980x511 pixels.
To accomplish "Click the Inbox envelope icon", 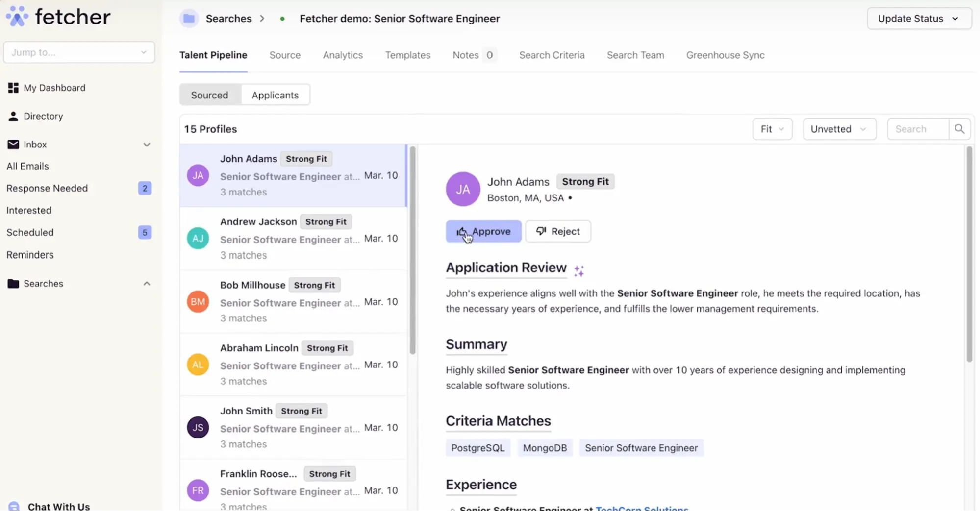I will [13, 145].
